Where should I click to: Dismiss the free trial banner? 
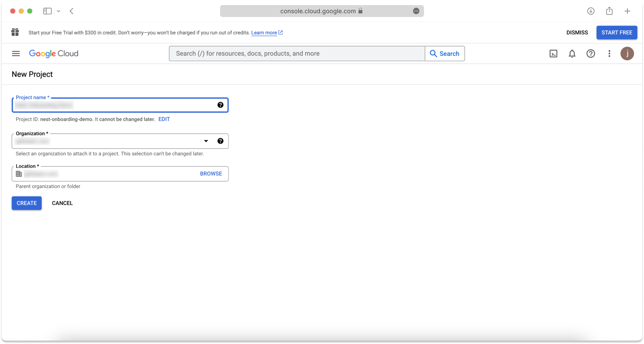(x=577, y=32)
